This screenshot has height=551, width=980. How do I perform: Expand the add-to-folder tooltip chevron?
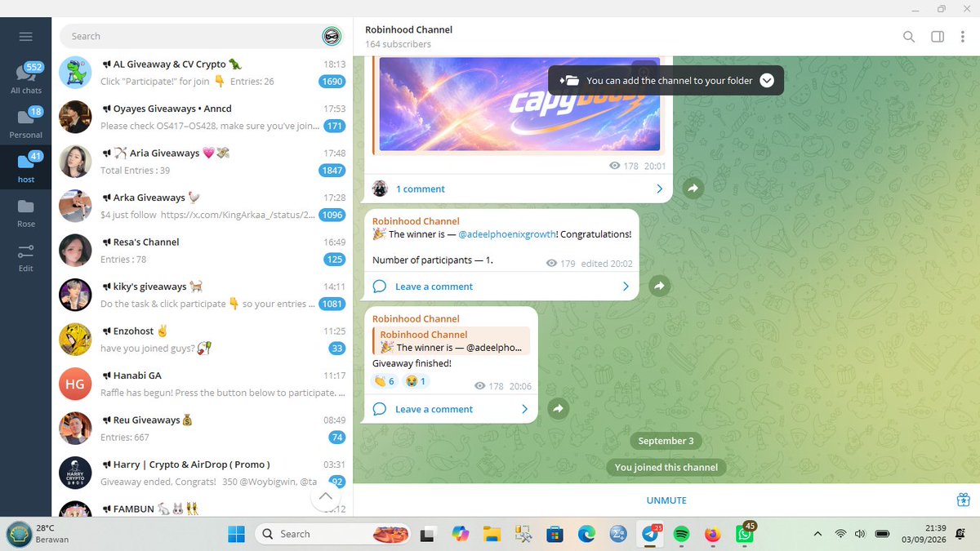766,80
